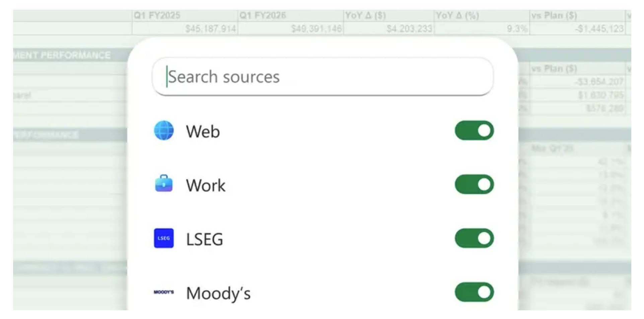Select the Work source label
Screen dimensions: 644x319
click(x=206, y=185)
